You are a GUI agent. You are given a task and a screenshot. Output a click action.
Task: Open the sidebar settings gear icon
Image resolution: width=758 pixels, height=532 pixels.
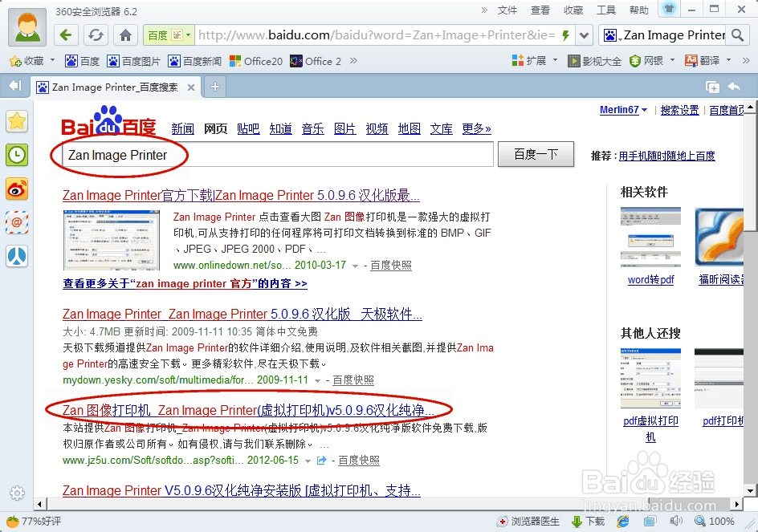[x=17, y=493]
